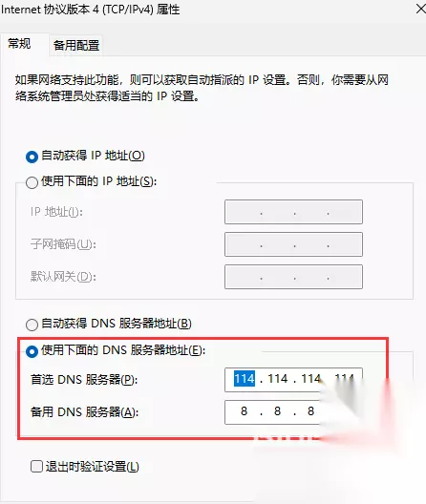Click third 114 octet of 首选 DNS
426x504 pixels.
tap(311, 379)
